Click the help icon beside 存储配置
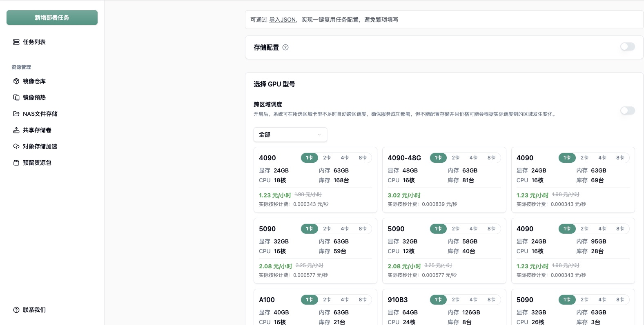644x325 pixels. tap(285, 47)
